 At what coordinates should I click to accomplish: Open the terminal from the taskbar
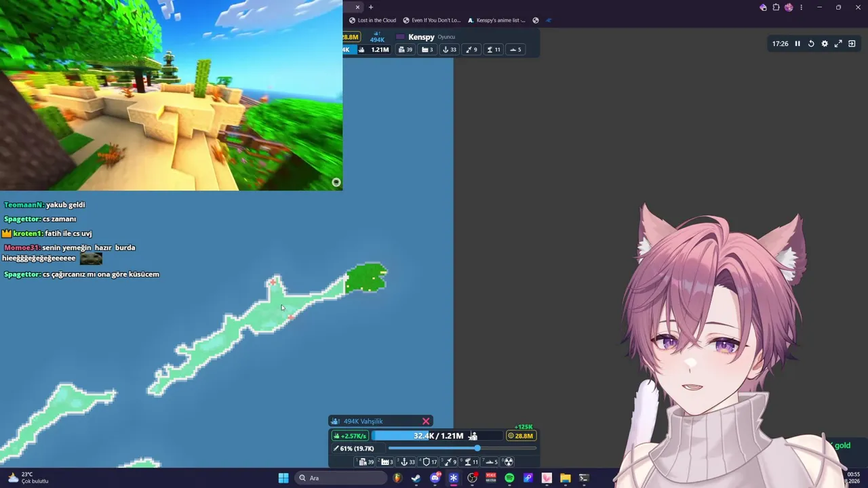(x=583, y=478)
